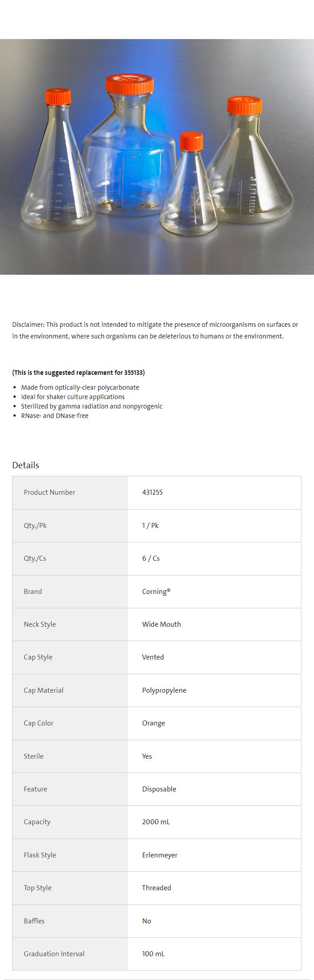The width and height of the screenshot is (314, 980).
Task: Click the 6 / Cs quantity value
Action: pos(151,558)
